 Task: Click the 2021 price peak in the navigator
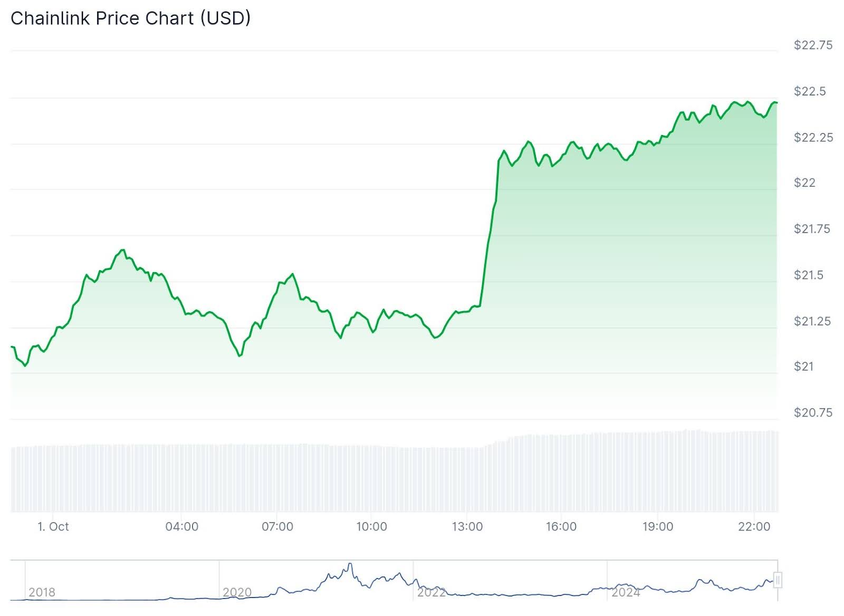pyautogui.click(x=350, y=565)
